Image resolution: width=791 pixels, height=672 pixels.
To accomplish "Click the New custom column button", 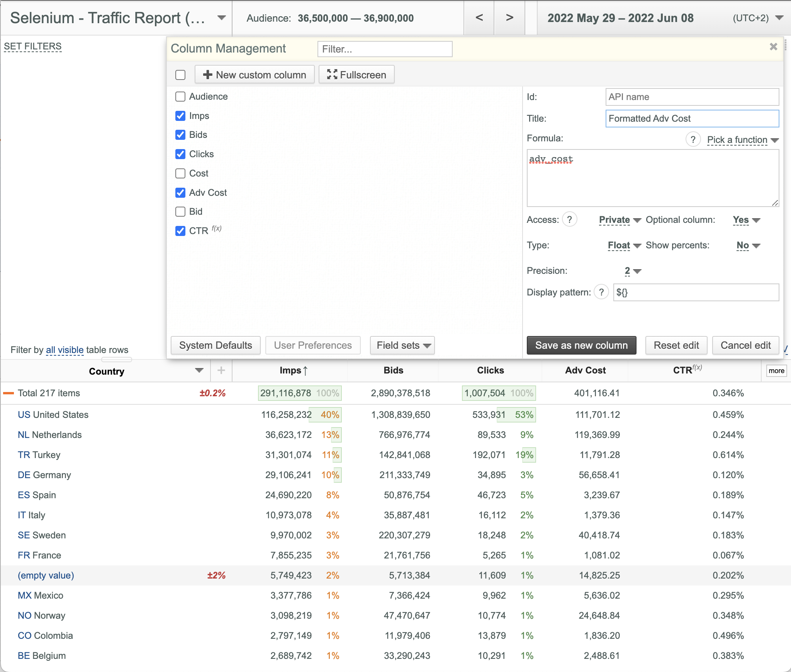I will [x=255, y=75].
